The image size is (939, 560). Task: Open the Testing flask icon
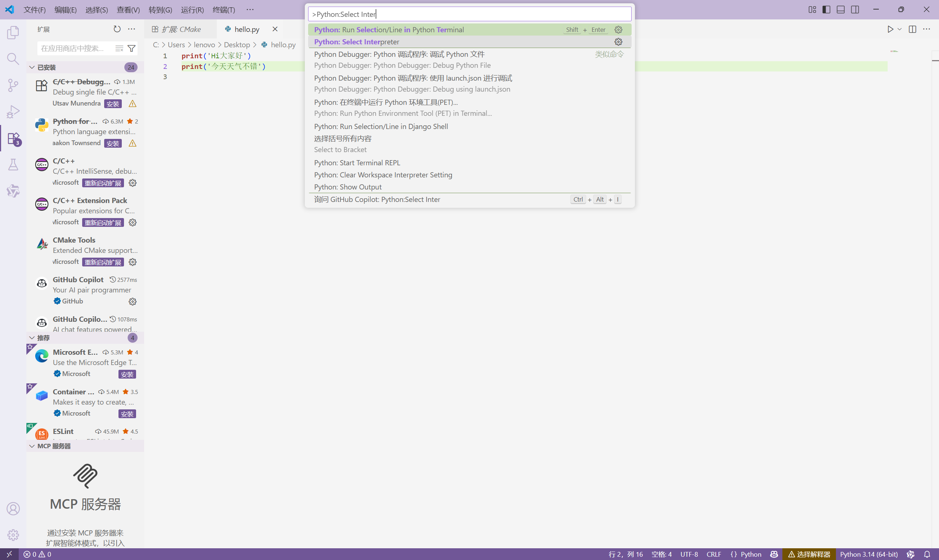[13, 165]
